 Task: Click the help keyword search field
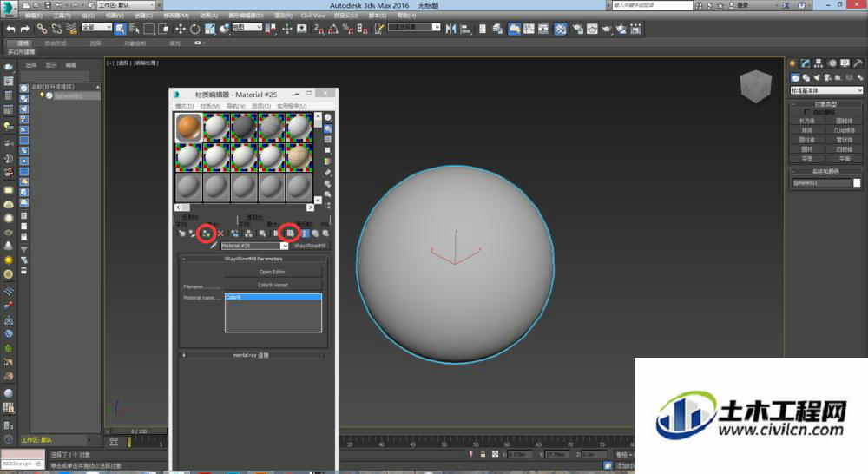click(652, 5)
